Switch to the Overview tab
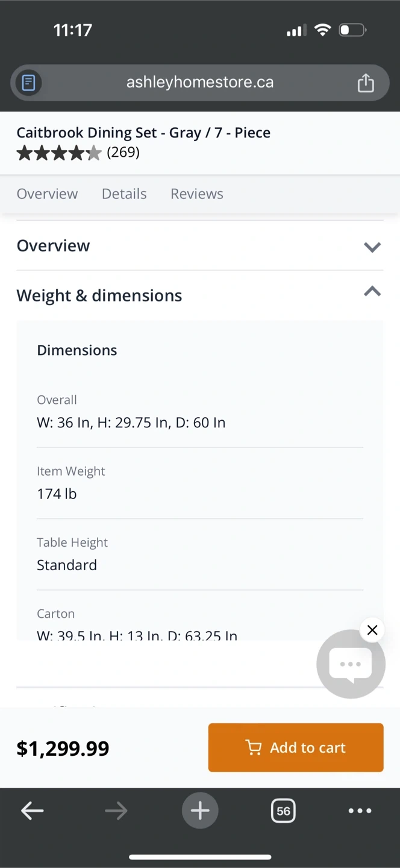The image size is (400, 868). pyautogui.click(x=47, y=193)
